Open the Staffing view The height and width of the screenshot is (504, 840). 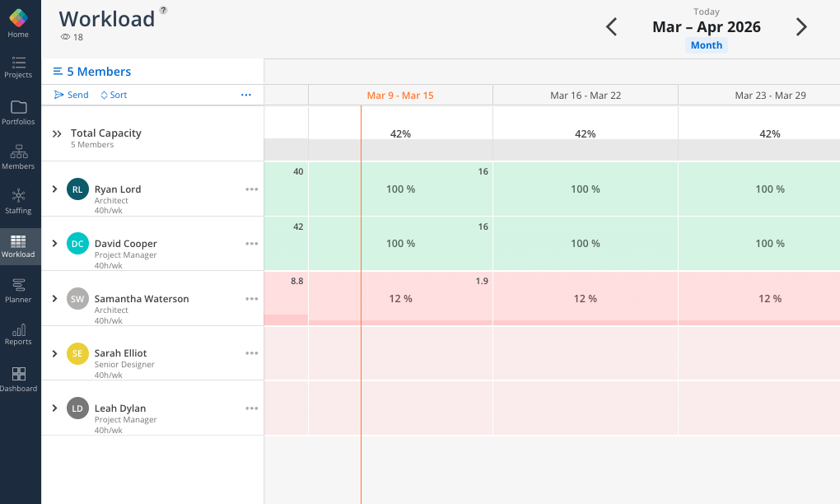[18, 201]
